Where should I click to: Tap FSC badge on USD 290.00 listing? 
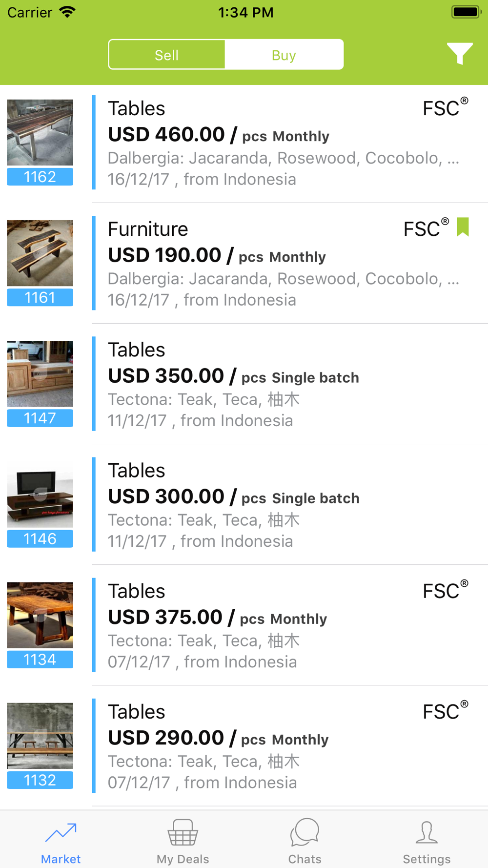coord(445,711)
